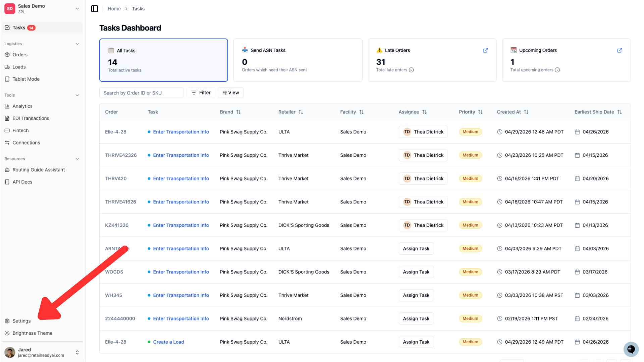Collapse the Logistics section
The width and height of the screenshot is (644, 362).
(x=77, y=44)
